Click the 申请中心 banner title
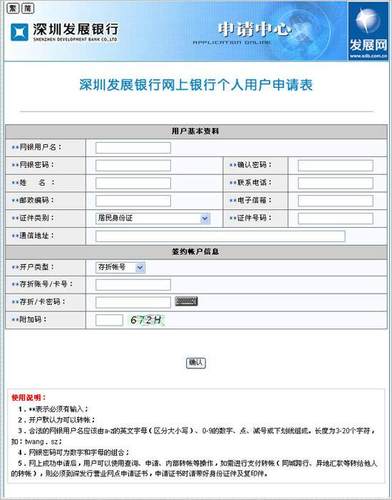The image size is (392, 500). click(x=253, y=30)
